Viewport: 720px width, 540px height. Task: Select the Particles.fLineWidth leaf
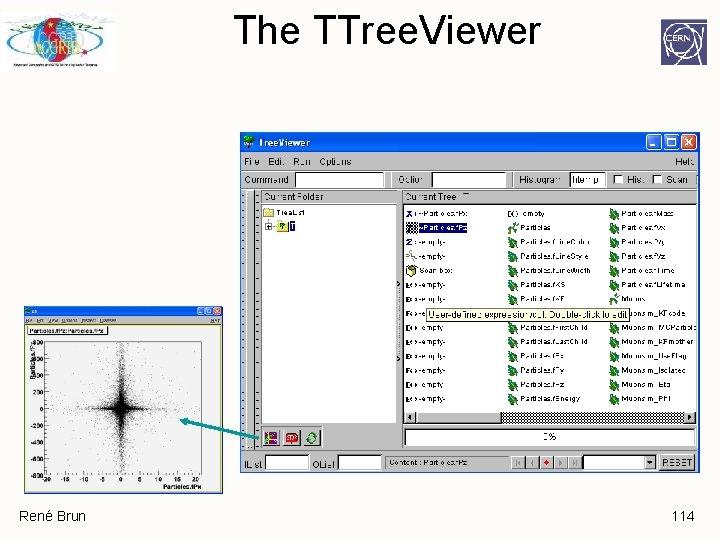tap(549, 270)
